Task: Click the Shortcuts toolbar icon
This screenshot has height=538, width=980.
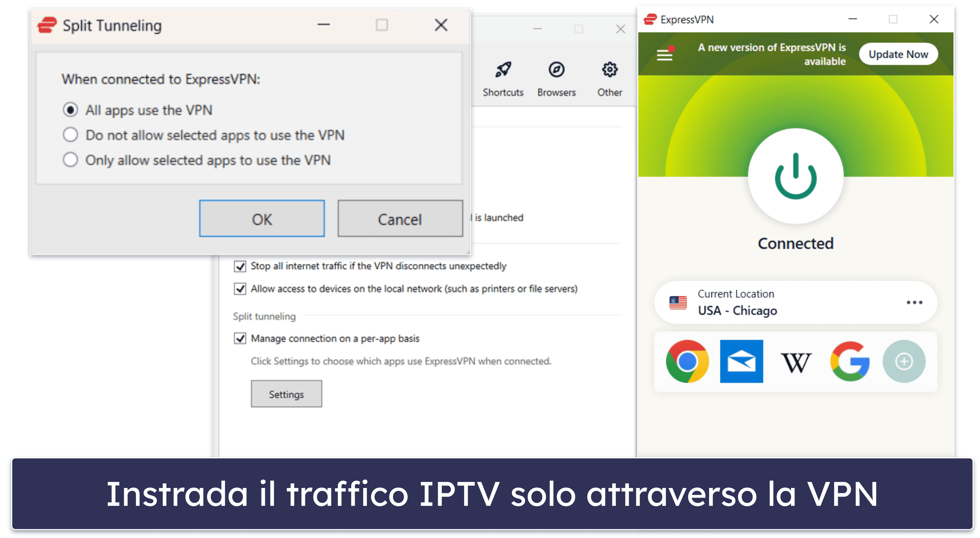Action: click(x=502, y=75)
